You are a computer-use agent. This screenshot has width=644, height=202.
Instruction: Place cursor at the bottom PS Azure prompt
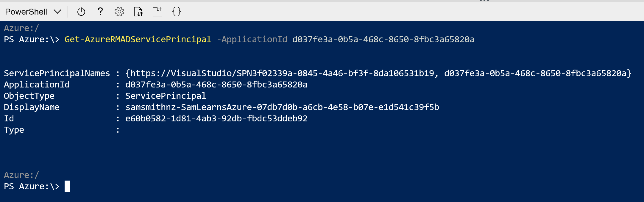(x=67, y=187)
